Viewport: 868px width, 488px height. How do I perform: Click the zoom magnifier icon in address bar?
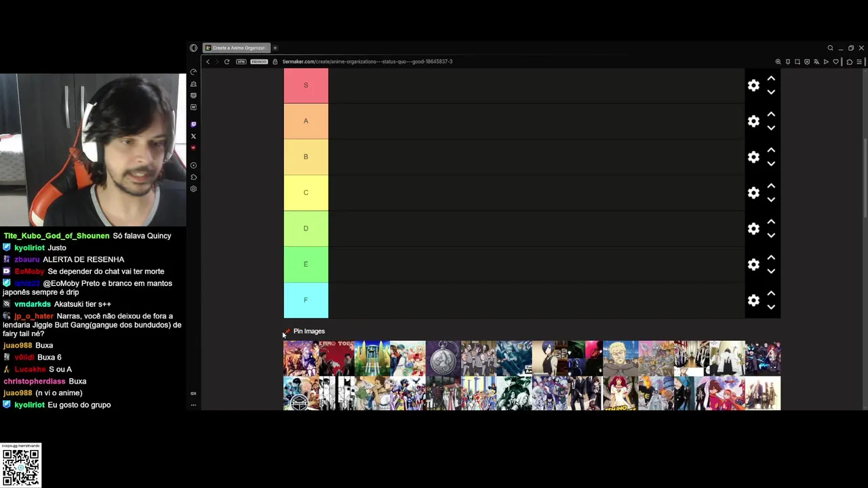coord(778,62)
